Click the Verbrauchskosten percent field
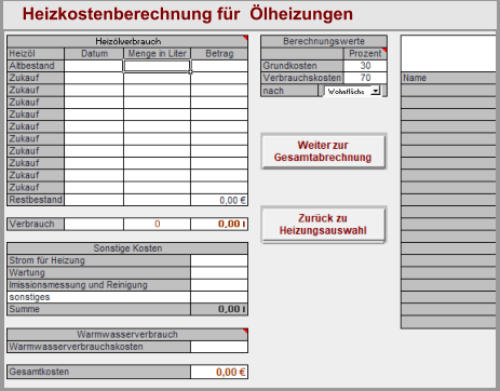This screenshot has width=500, height=391. (x=365, y=78)
